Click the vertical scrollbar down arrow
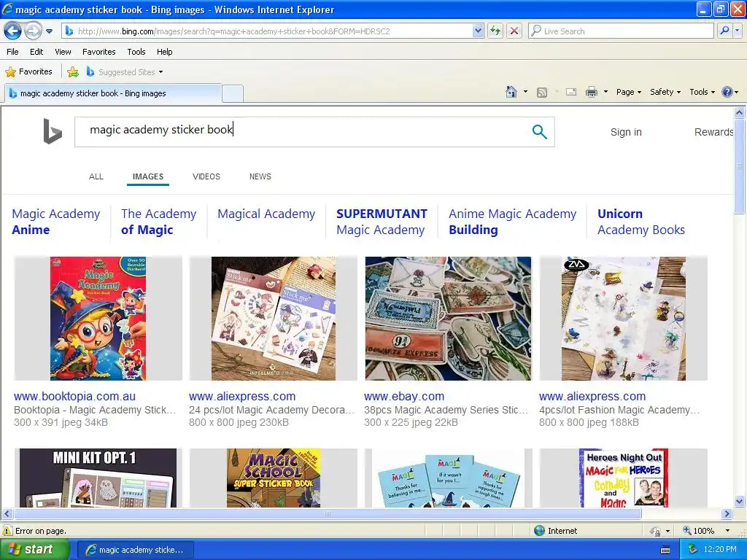The height and width of the screenshot is (560, 747). click(740, 501)
